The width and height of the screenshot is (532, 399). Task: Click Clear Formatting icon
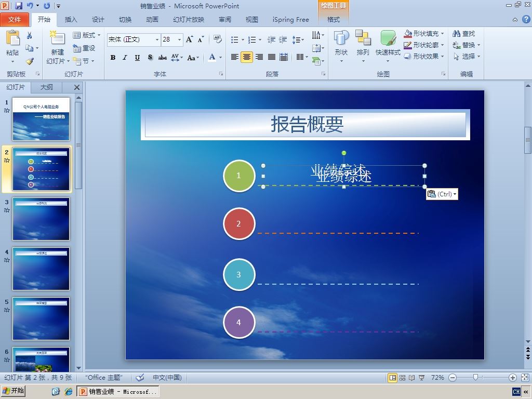(218, 39)
